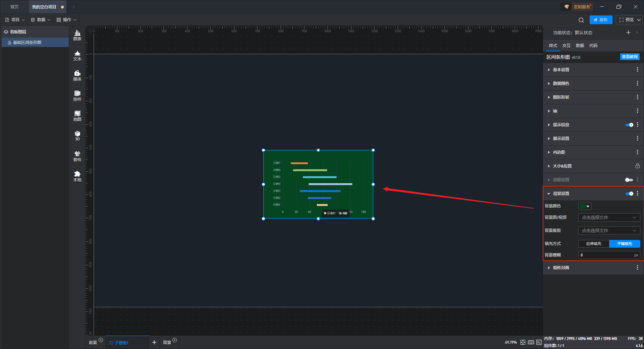
Task: Click the search magnifier icon
Action: (581, 20)
